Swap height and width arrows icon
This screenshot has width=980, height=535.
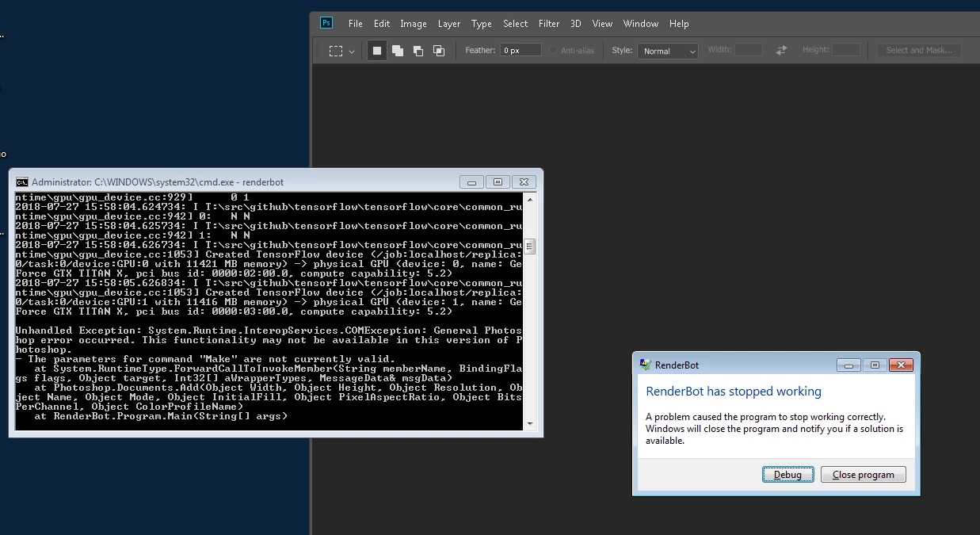point(781,50)
